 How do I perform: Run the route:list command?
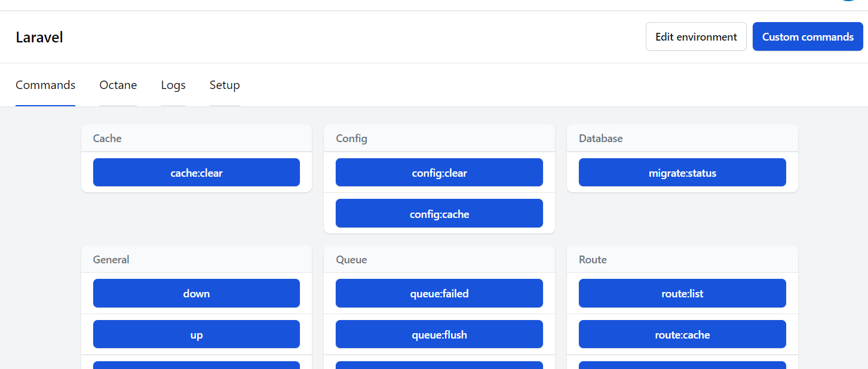click(682, 293)
